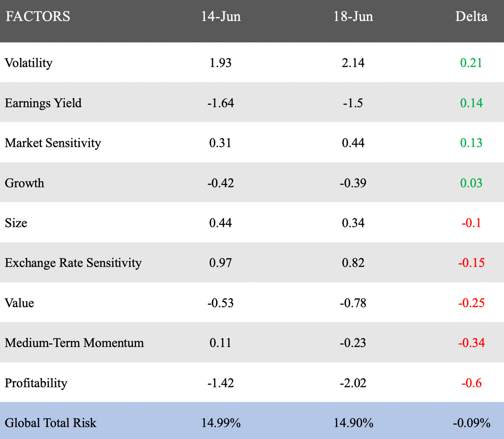Select the Delta column header
This screenshot has width=504, height=439.
coord(471,17)
